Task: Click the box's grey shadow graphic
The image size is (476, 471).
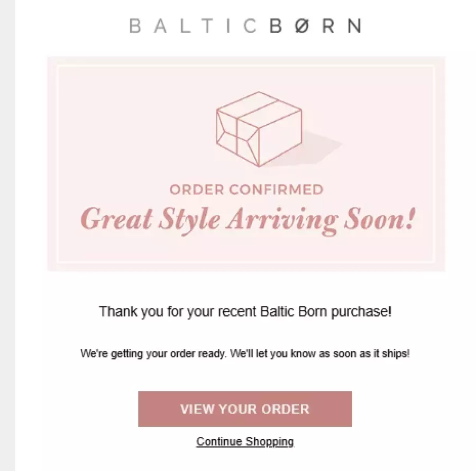Action: click(x=316, y=146)
